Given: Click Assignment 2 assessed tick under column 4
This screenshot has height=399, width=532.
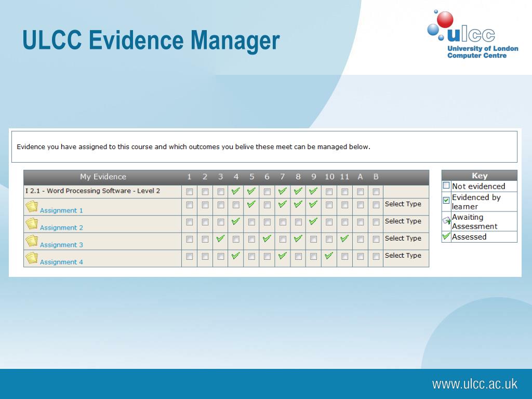Looking at the screenshot, I should click(235, 221).
